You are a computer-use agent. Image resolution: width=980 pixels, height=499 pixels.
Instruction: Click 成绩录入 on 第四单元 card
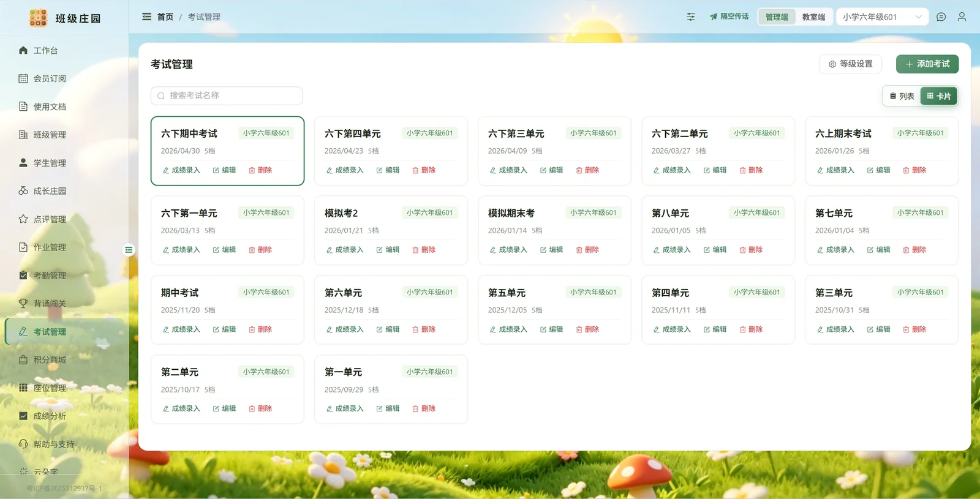672,329
